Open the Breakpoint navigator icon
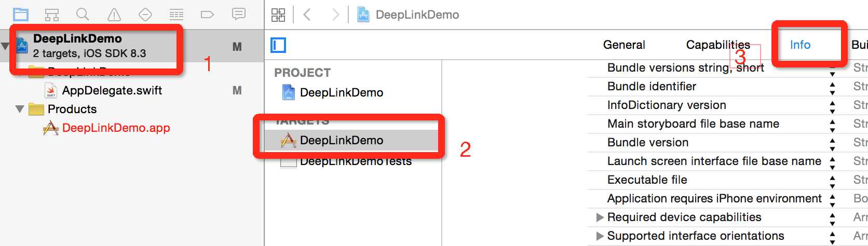Image resolution: width=868 pixels, height=246 pixels. [207, 15]
